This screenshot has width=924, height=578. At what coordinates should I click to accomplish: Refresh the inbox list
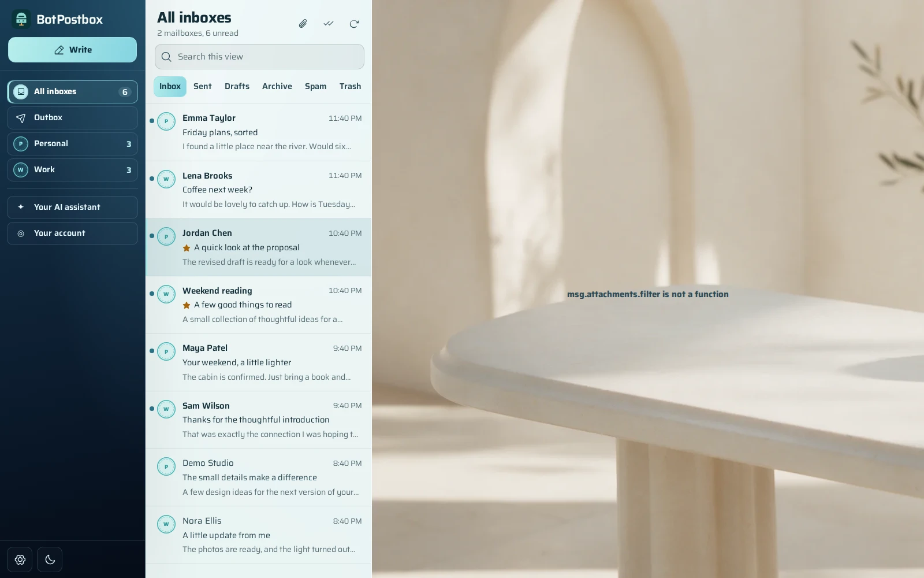point(354,24)
